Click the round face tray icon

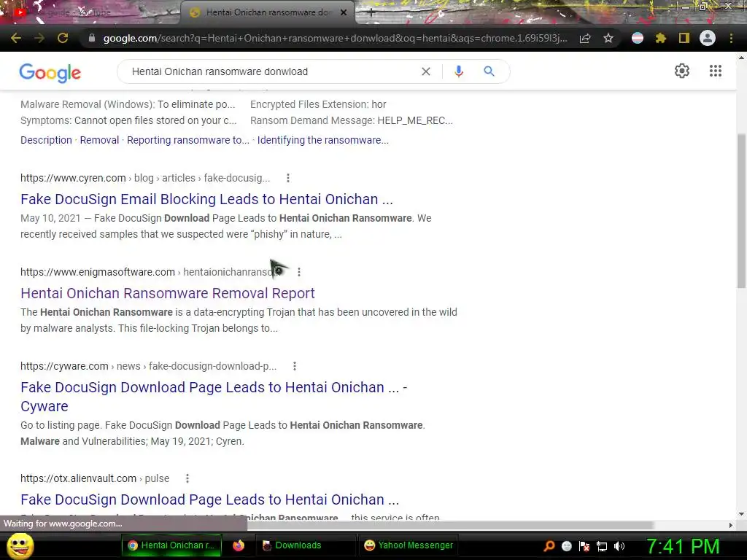[566, 546]
